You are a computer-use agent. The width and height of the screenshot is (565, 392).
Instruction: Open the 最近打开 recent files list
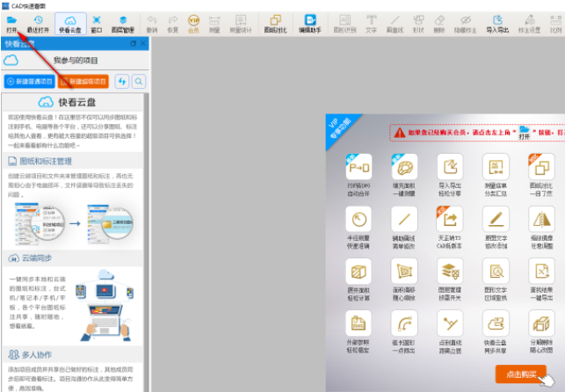38,23
